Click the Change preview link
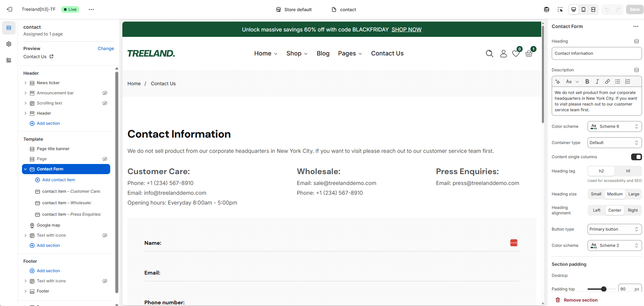Viewport: 644px width, 306px height. coord(106,49)
